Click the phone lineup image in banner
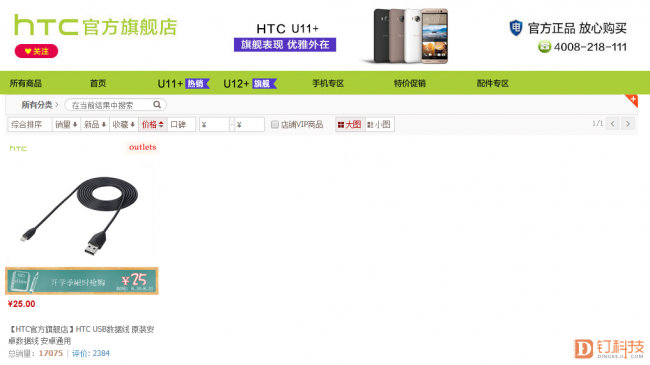The image size is (650, 365). 406,36
